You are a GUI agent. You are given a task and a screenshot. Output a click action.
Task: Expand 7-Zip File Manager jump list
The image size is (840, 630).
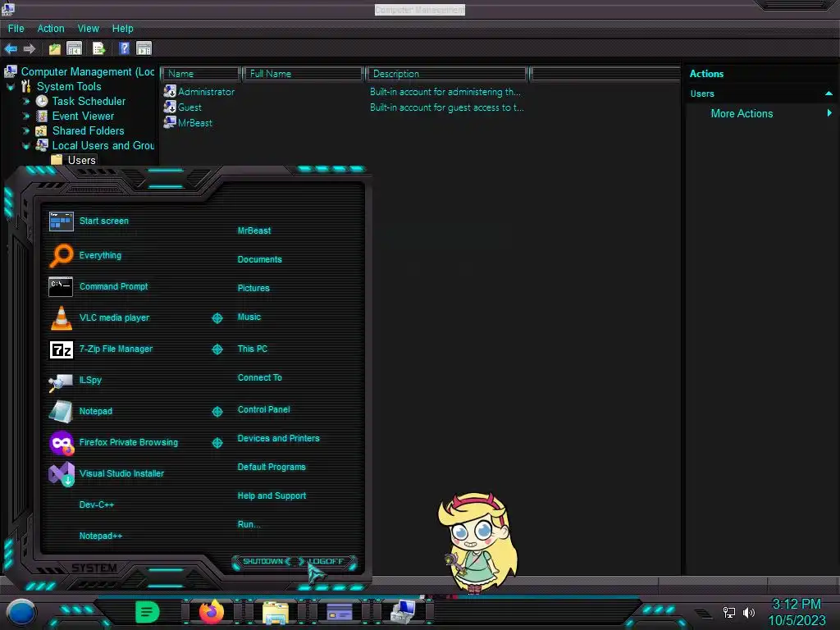pos(217,349)
